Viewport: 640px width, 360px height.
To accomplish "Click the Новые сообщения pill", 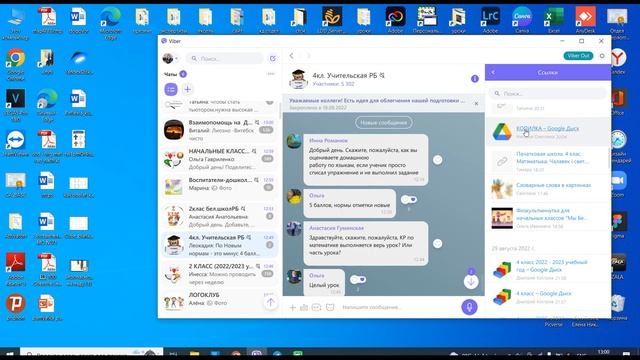I will click(384, 122).
